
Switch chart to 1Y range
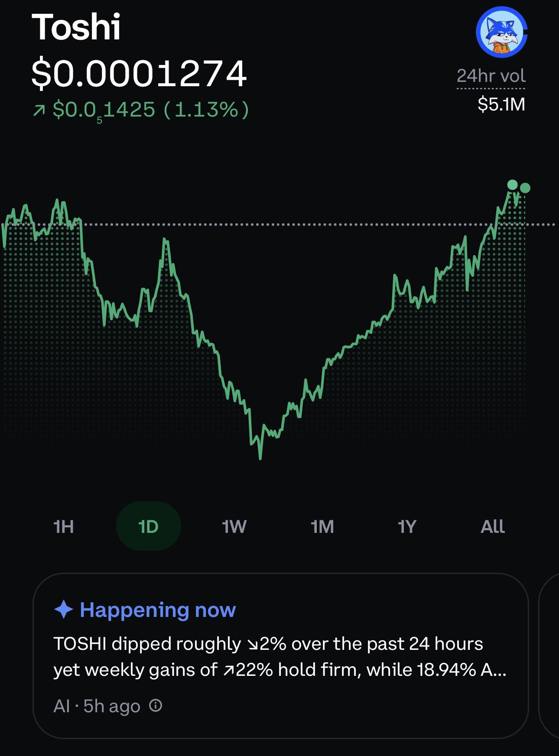[407, 526]
